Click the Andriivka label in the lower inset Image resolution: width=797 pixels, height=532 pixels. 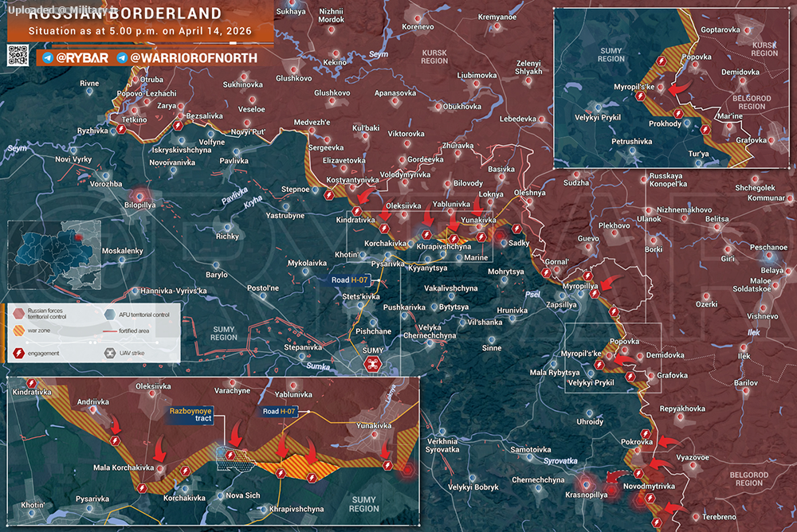pyautogui.click(x=93, y=402)
